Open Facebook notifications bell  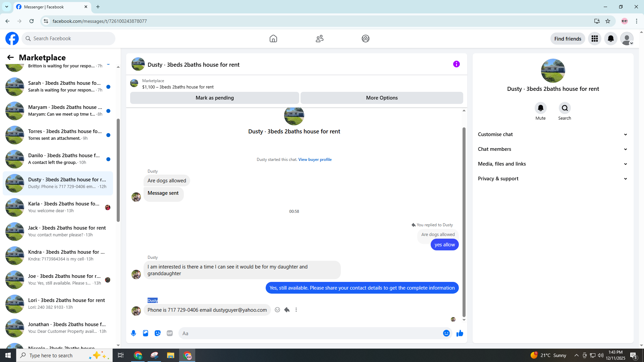coord(610,39)
